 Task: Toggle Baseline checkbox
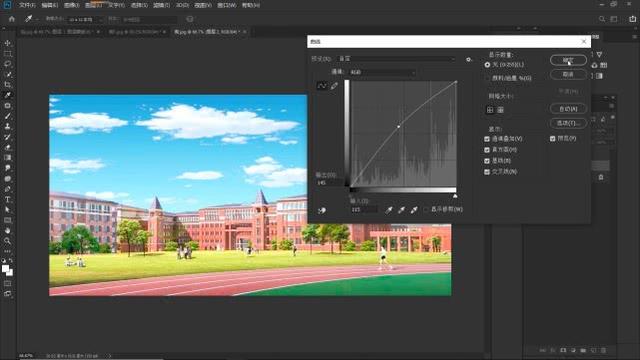487,161
